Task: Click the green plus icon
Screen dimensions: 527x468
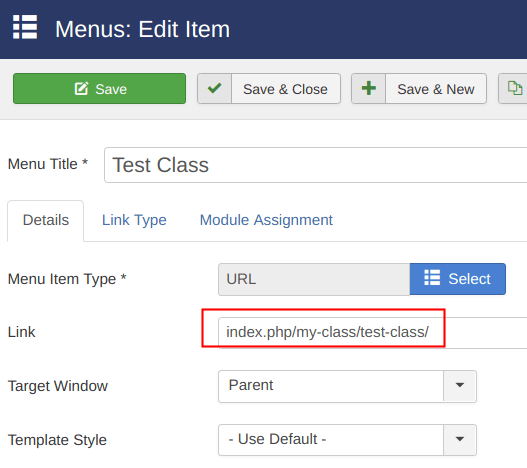Action: coord(369,88)
